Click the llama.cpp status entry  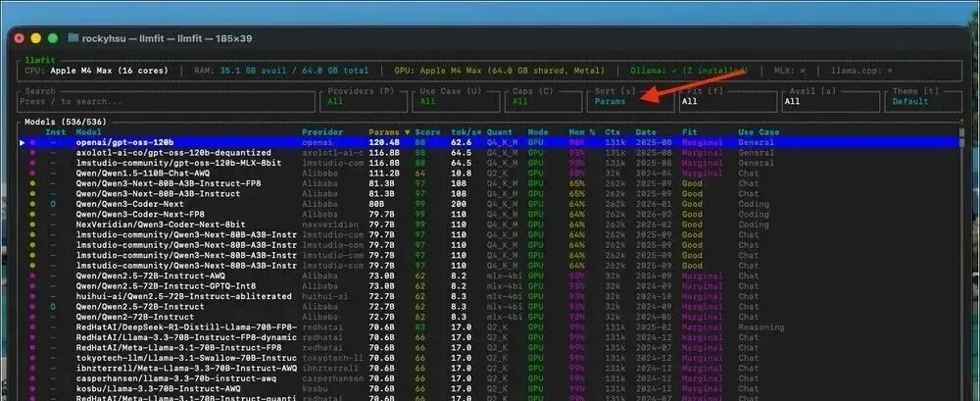(861, 71)
